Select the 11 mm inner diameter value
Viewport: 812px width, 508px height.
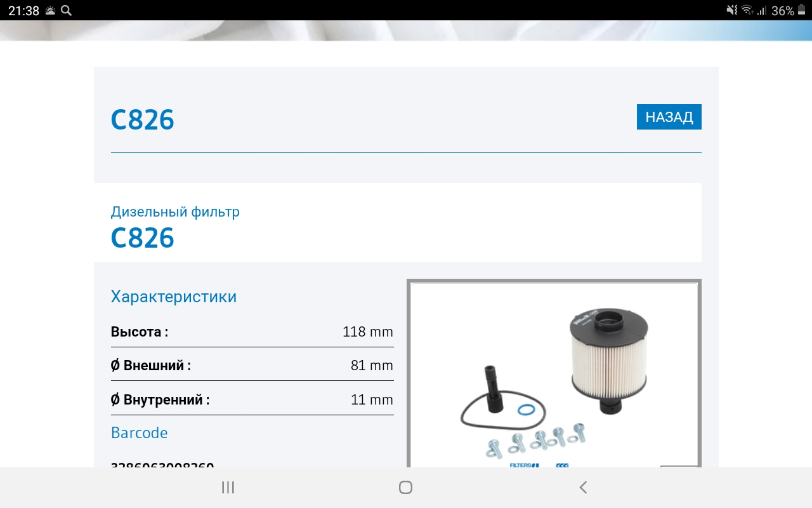click(372, 400)
